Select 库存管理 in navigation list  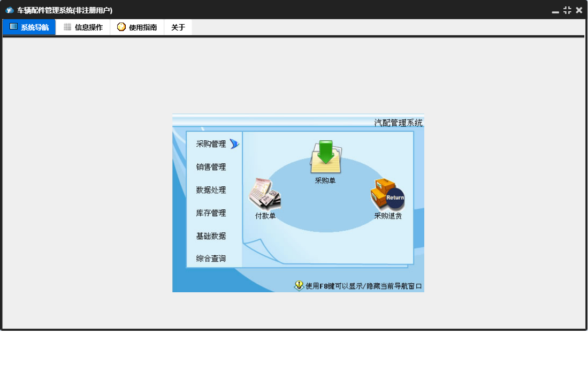[211, 213]
